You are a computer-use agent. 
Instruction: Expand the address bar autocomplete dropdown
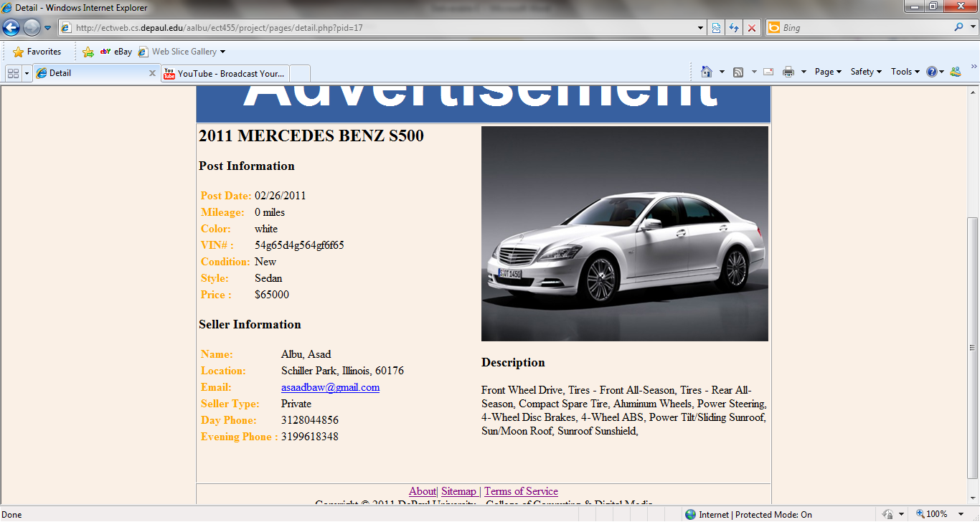click(701, 28)
